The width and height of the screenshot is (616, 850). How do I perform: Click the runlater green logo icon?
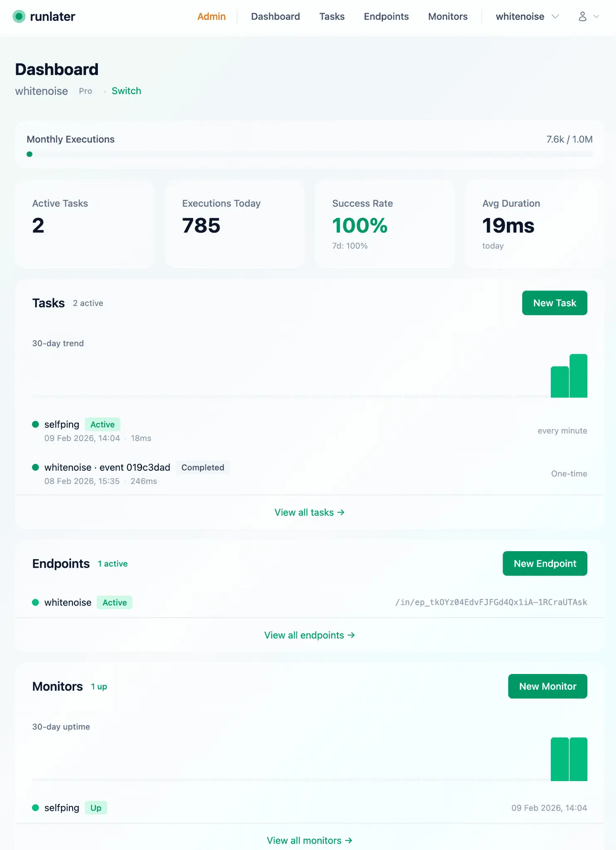point(19,17)
